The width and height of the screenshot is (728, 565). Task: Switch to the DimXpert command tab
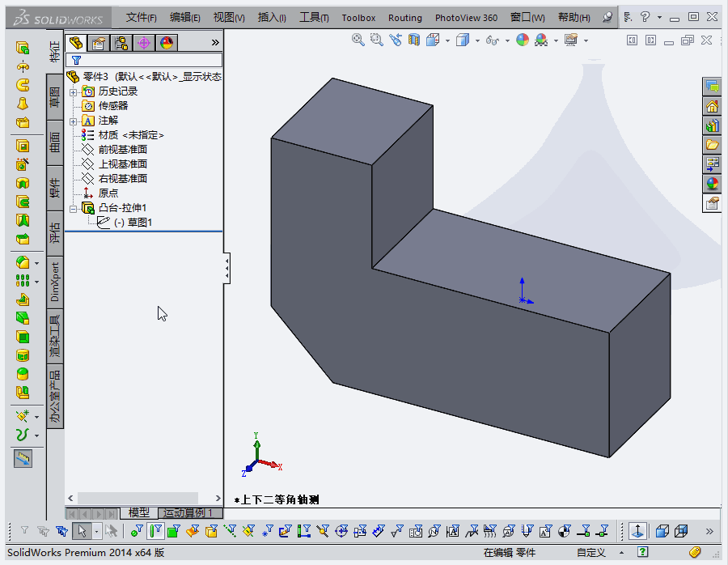click(x=55, y=282)
